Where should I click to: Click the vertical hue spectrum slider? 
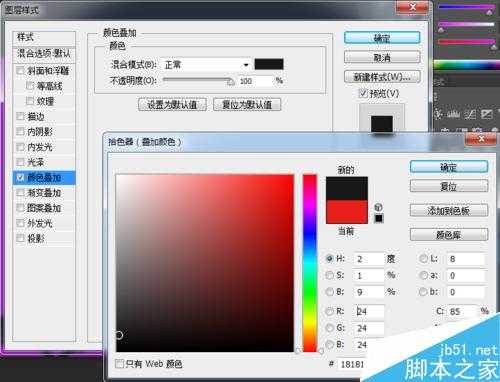click(310, 263)
